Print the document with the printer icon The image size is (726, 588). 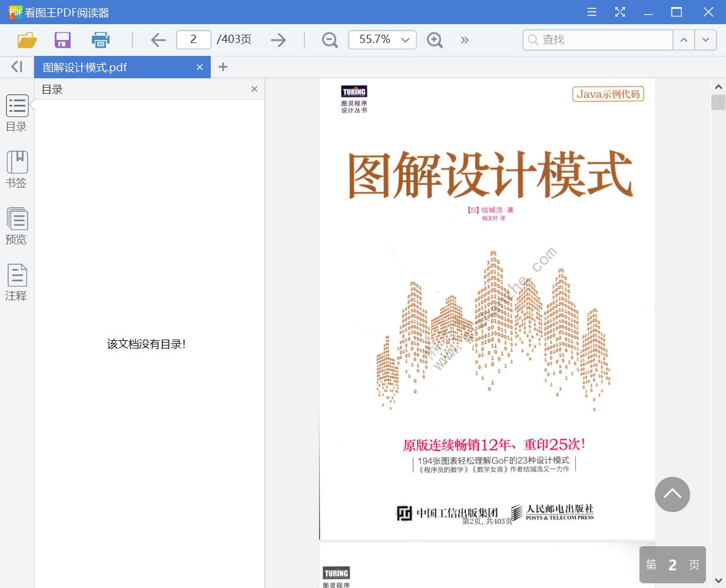coord(101,40)
